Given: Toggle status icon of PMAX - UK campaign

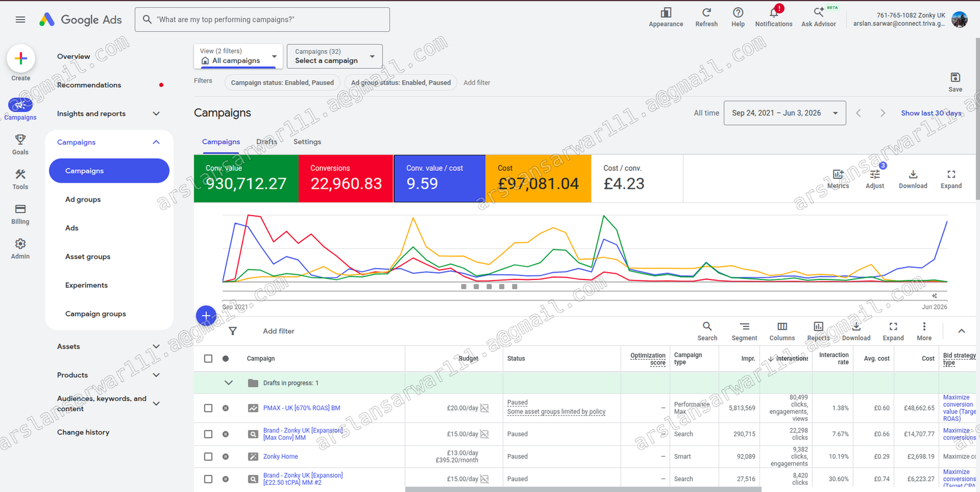Looking at the screenshot, I should tap(225, 408).
